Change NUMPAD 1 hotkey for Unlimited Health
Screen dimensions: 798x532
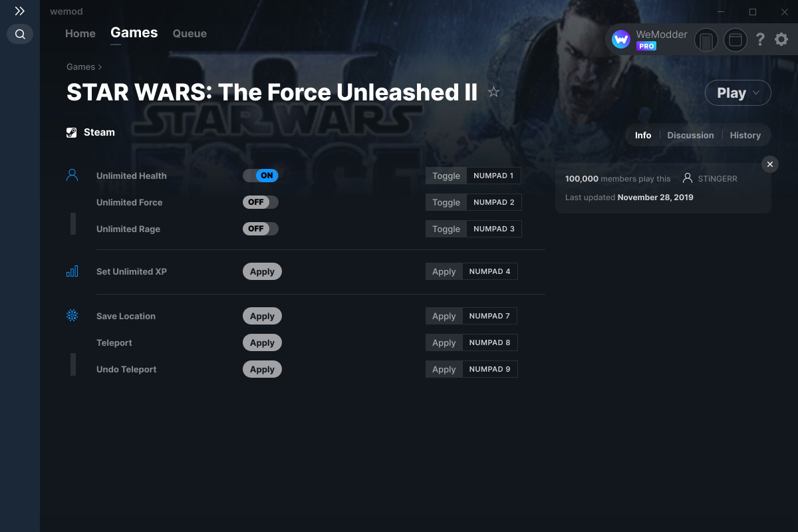click(x=493, y=176)
